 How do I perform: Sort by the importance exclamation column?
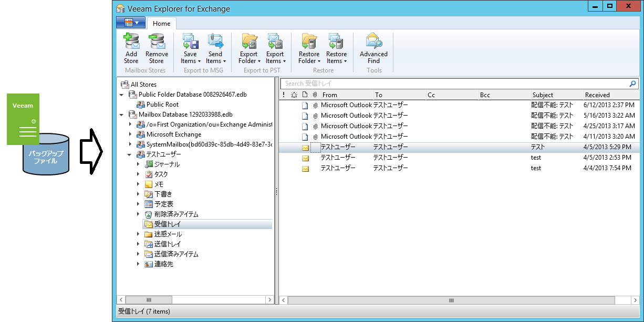(284, 95)
